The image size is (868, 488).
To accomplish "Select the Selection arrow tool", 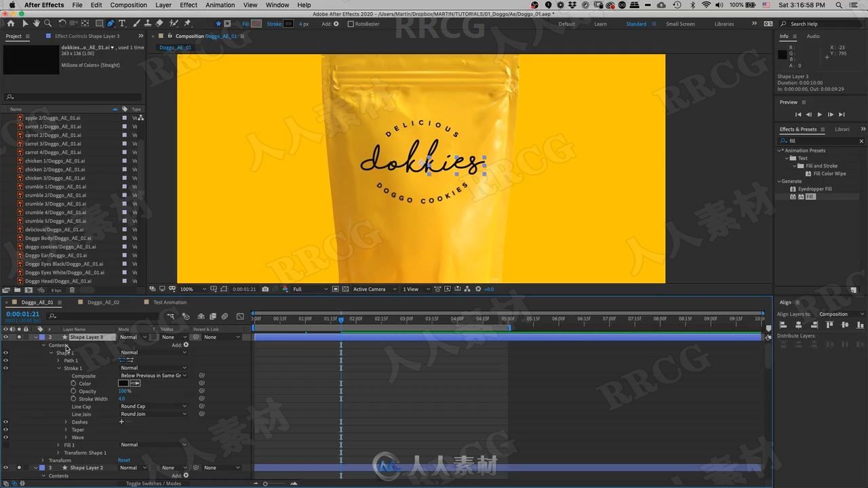I will 25,23.
